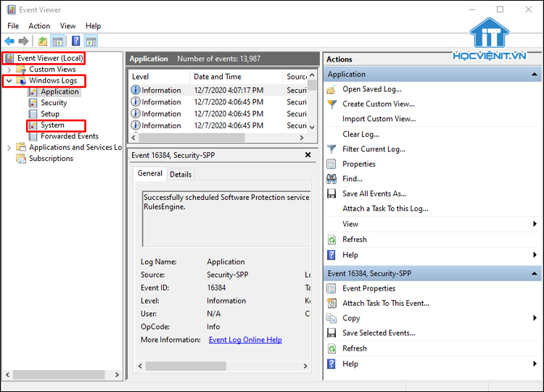
Task: Click the event description text box
Action: pos(226,219)
